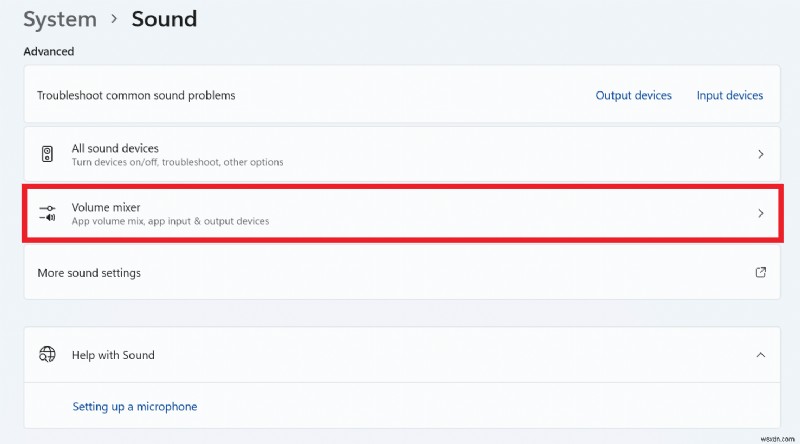Image resolution: width=800 pixels, height=444 pixels.
Task: Open More sound settings external link icon
Action: pyautogui.click(x=761, y=272)
